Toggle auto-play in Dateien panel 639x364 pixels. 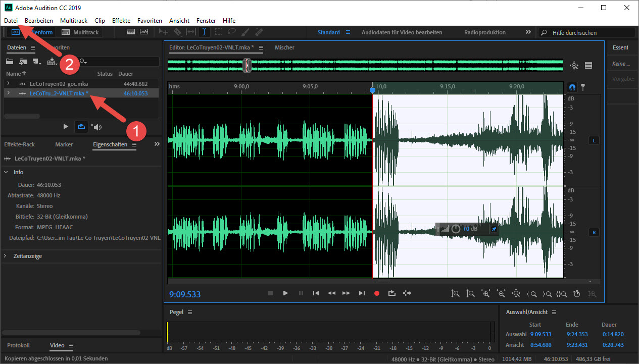96,127
